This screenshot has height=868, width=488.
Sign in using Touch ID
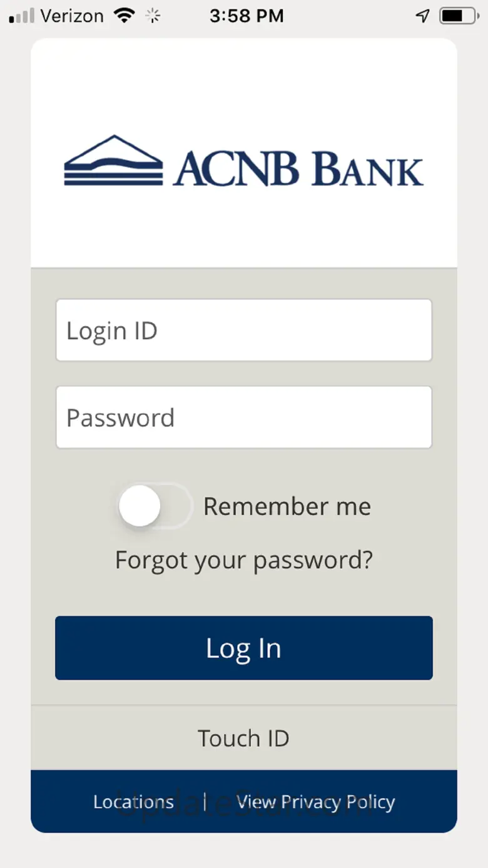click(244, 738)
